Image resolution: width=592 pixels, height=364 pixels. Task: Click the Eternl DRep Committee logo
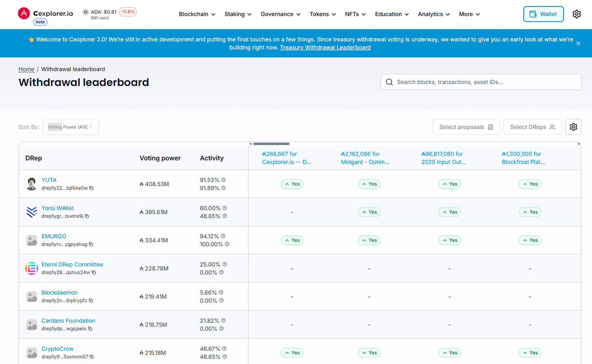(32, 269)
